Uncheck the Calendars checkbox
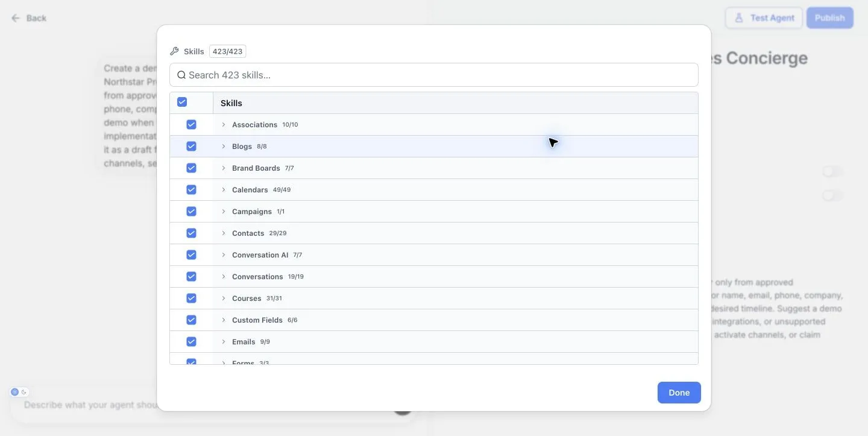The height and width of the screenshot is (436, 868). (191, 189)
